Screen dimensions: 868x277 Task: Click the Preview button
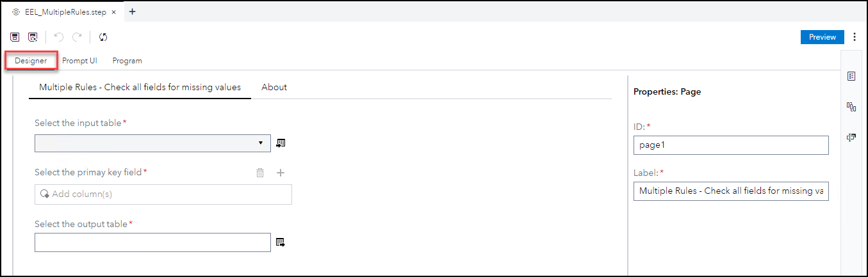(x=822, y=37)
